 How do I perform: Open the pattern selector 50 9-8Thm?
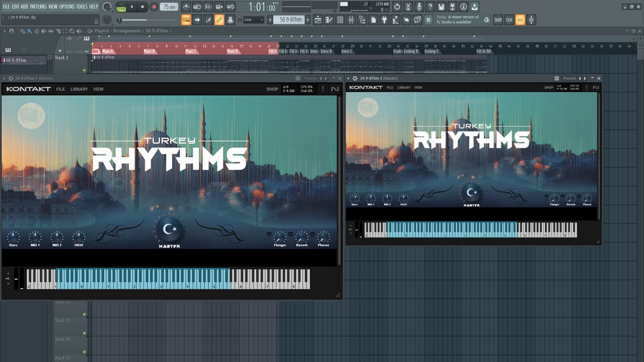point(289,20)
